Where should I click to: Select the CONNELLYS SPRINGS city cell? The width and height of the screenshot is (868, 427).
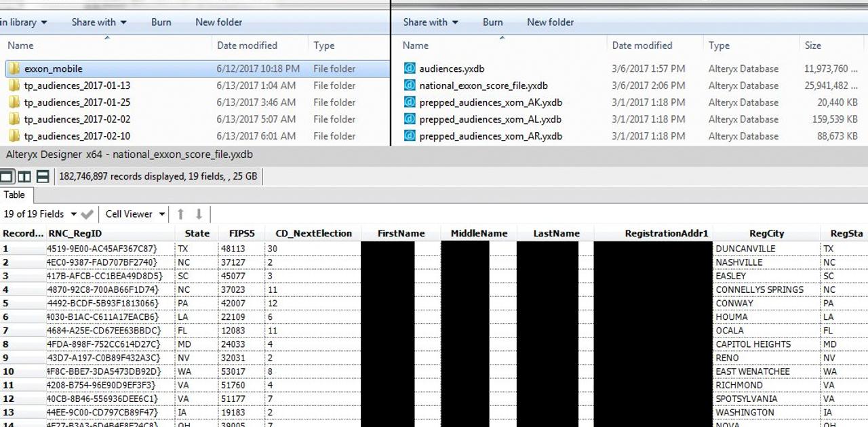[x=766, y=289]
